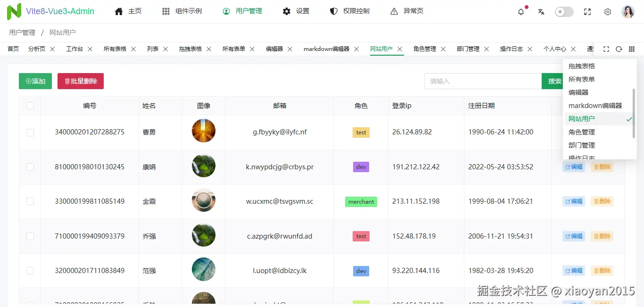Viewport: 644px width, 307px height.
Task: Close the 列表 tab
Action: click(x=165, y=49)
